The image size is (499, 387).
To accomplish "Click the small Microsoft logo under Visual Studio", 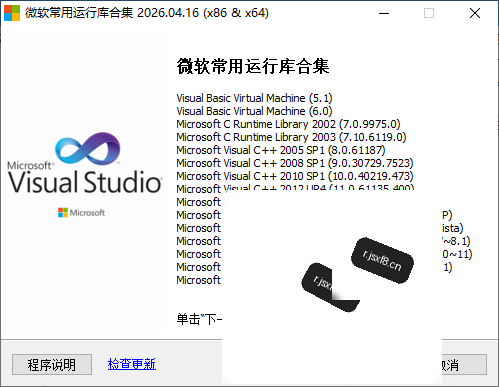I will [x=81, y=212].
